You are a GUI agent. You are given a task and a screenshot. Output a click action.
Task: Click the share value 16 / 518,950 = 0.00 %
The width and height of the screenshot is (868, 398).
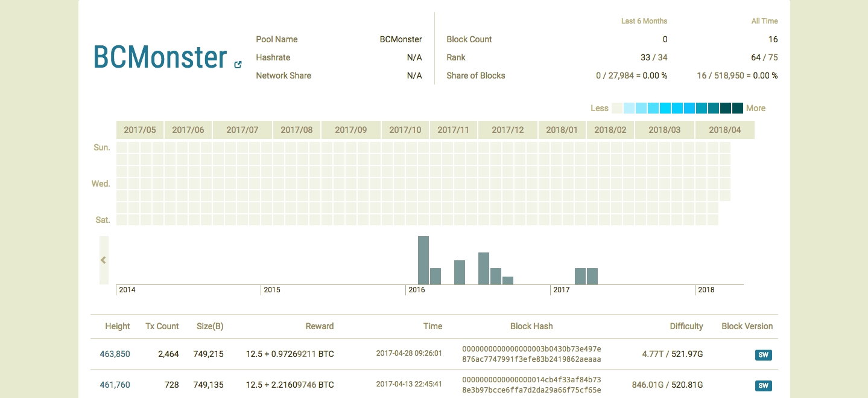(737, 75)
